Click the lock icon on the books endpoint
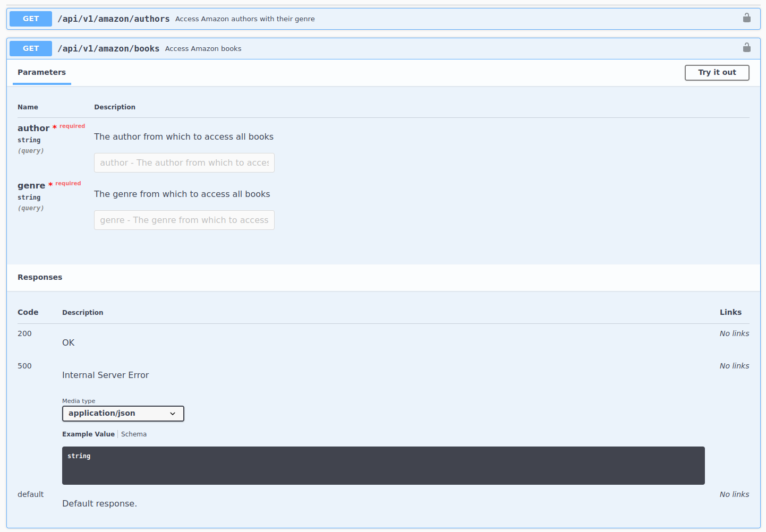Screen dimensions: 766x532 [746, 48]
